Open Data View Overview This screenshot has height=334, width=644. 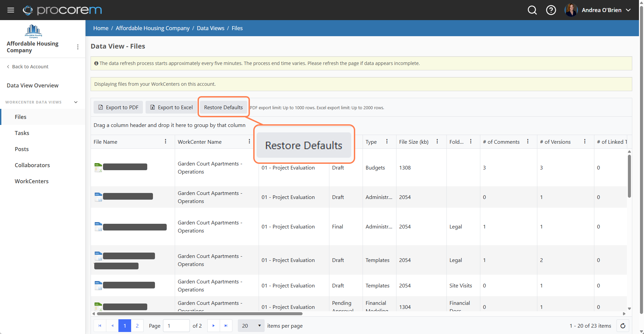(x=33, y=85)
